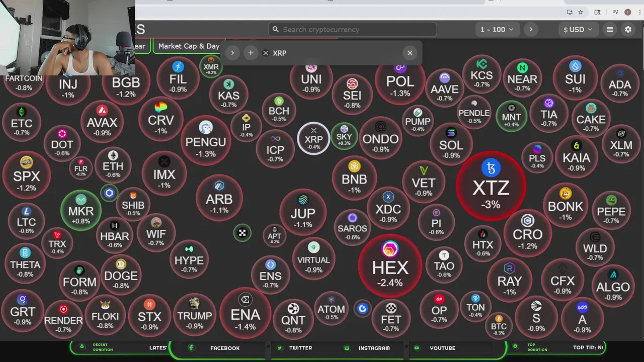Select the KAIA -0.9% bubble
Viewport: 644px width, 362px height.
(576, 156)
